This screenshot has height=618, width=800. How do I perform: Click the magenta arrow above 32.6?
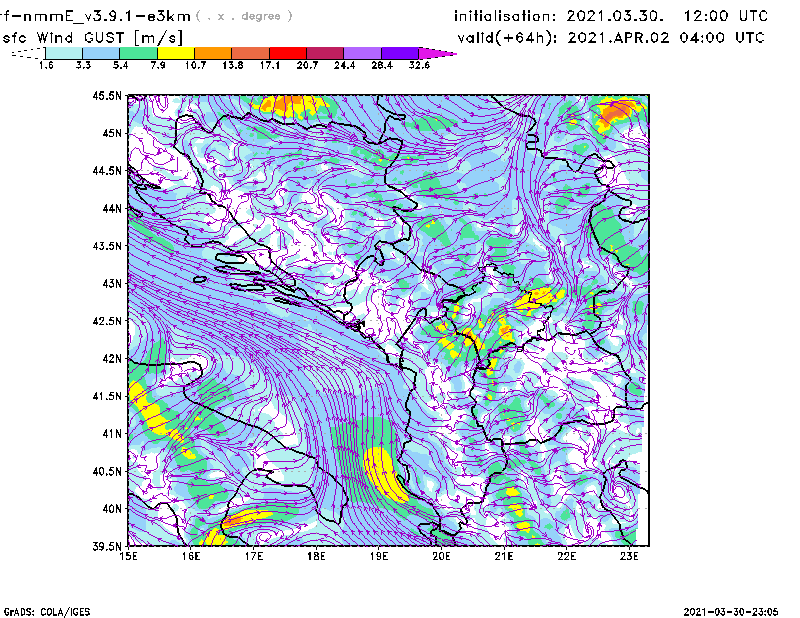[x=437, y=53]
